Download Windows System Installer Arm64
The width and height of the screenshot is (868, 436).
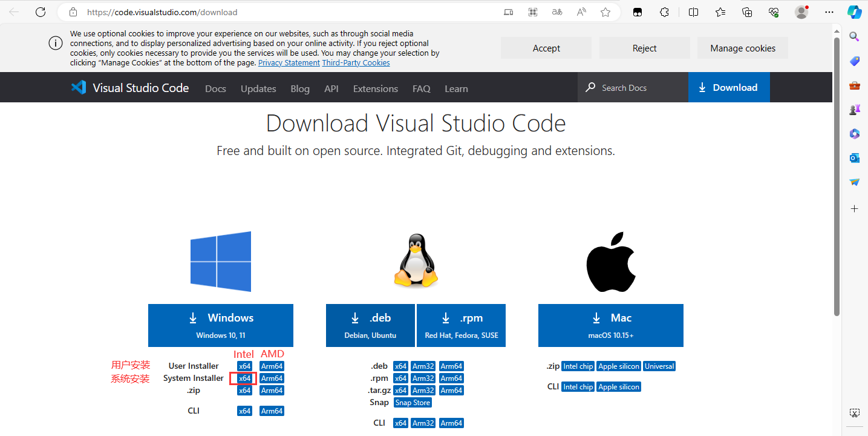click(272, 378)
